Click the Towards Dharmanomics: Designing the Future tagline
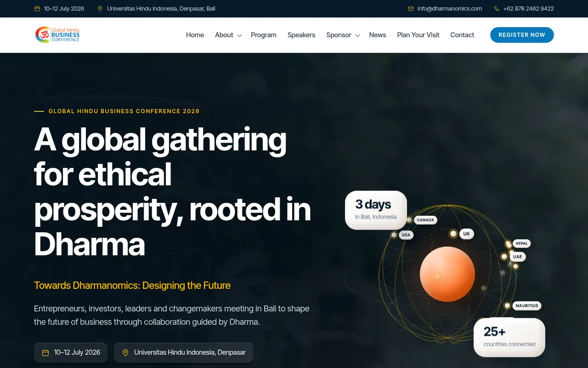 (x=132, y=285)
